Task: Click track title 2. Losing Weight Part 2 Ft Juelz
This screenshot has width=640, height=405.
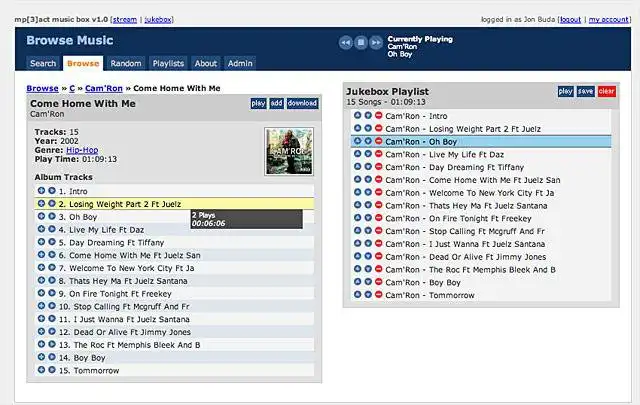Action: click(x=120, y=204)
